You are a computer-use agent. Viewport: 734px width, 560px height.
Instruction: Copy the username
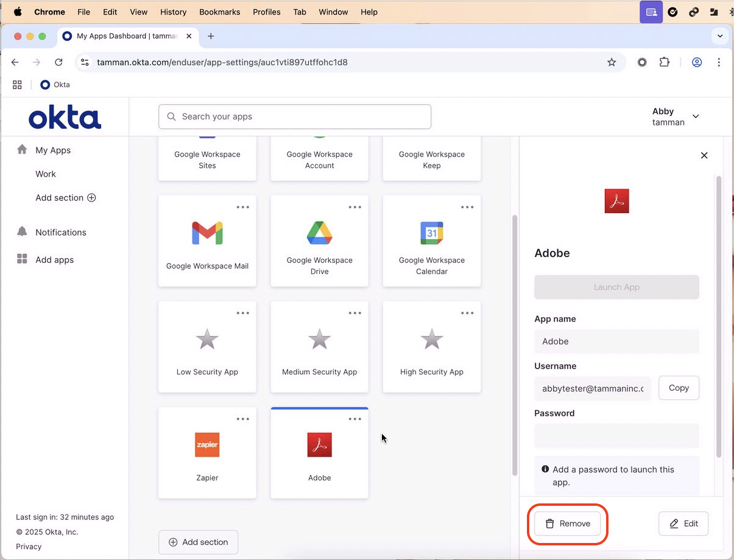click(679, 388)
